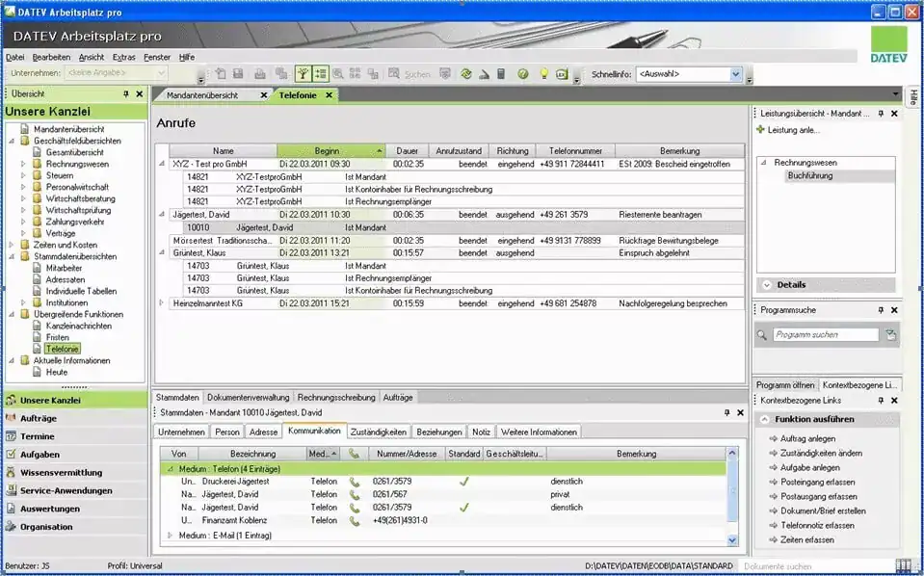Screen dimensions: 924x576
Task: Collapse the Funktion ausführen section
Action: (764, 419)
